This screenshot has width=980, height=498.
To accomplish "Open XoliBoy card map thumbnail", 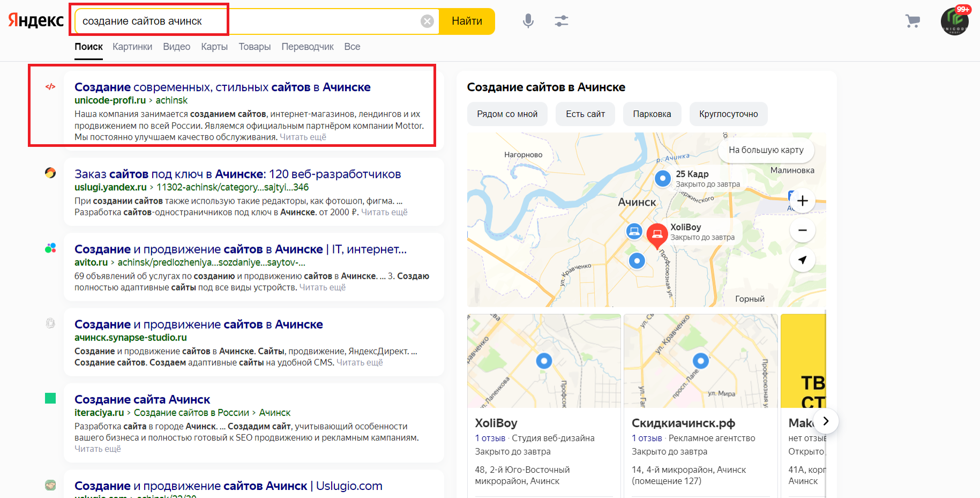I will tap(544, 361).
